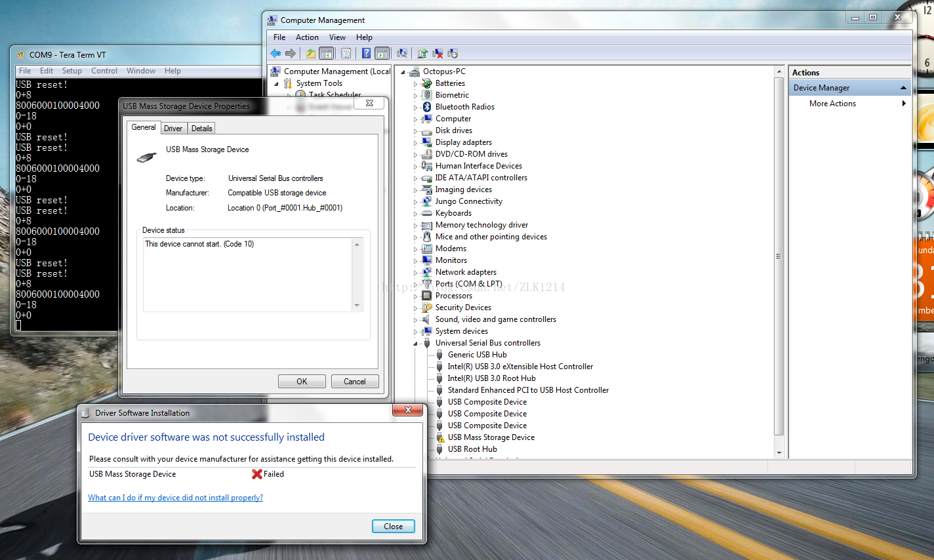Select Generic USB Hub in device tree
The height and width of the screenshot is (560, 934).
pyautogui.click(x=477, y=355)
